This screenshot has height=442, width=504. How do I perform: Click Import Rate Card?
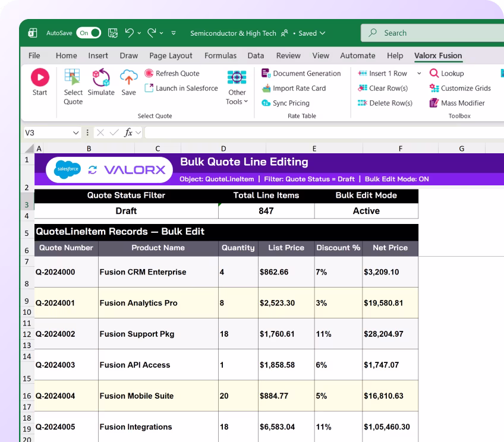click(294, 88)
